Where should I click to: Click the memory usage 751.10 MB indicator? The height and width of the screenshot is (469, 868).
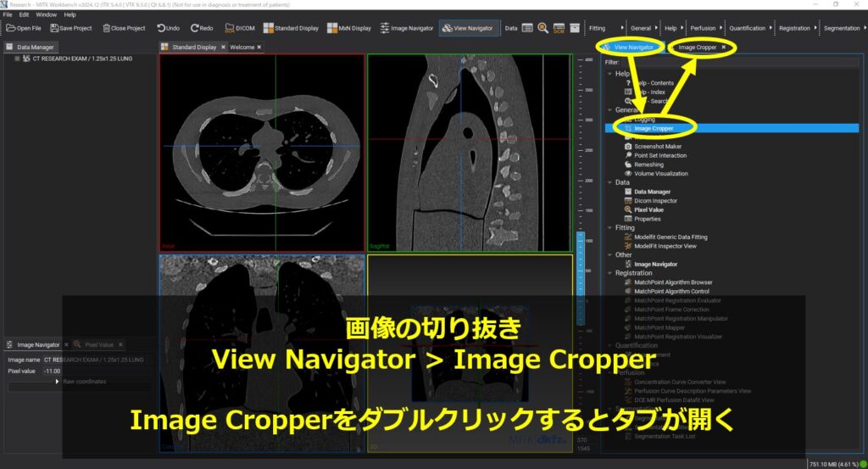click(x=834, y=464)
